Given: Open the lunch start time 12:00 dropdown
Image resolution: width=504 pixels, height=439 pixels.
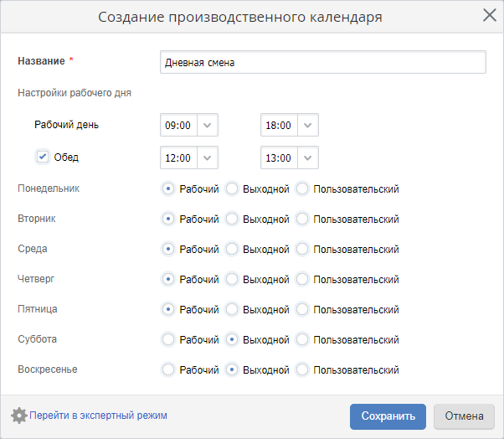Looking at the screenshot, I should [208, 158].
